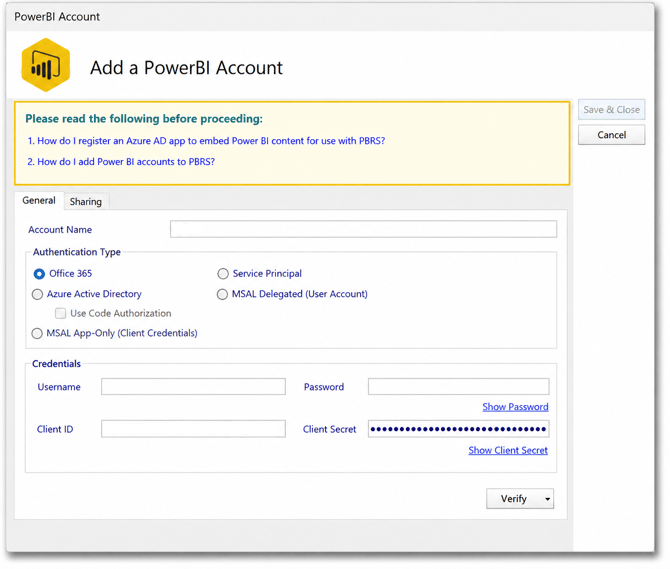Click the 'Client ID' label

point(55,429)
